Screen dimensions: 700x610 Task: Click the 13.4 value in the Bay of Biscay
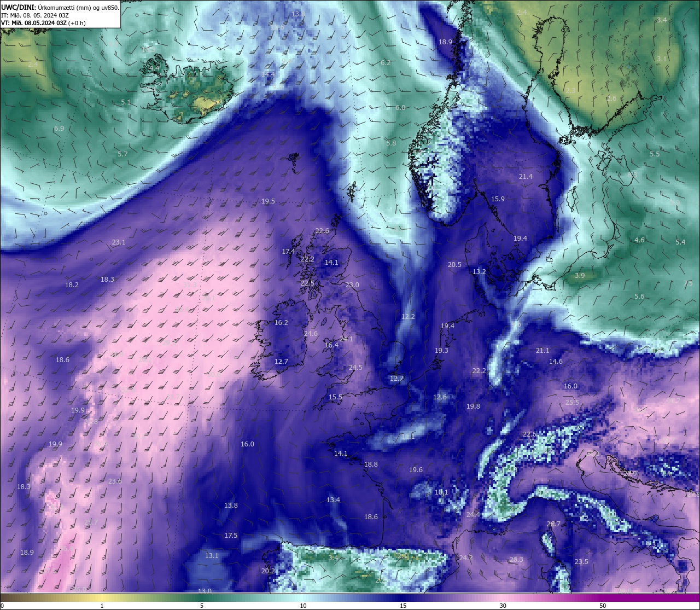click(x=333, y=500)
